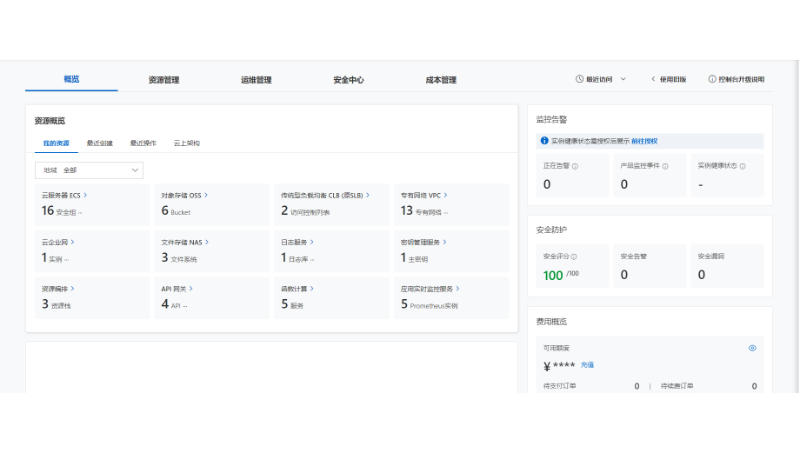The height and width of the screenshot is (453, 800).
Task: Click the arrow next to API 网关
Action: [191, 288]
